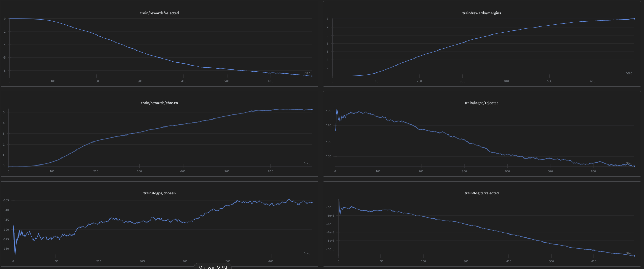
Task: Select the train/rewards/margins chart title
Action: click(x=481, y=13)
